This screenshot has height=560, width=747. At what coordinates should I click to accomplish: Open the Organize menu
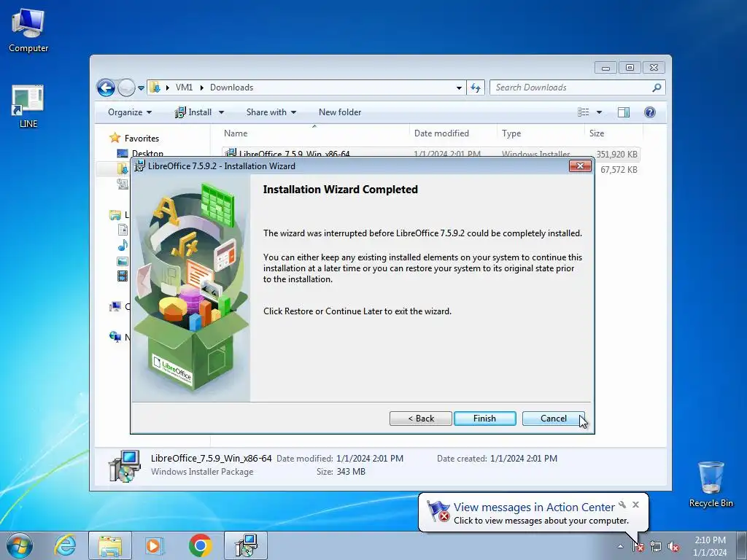[130, 112]
